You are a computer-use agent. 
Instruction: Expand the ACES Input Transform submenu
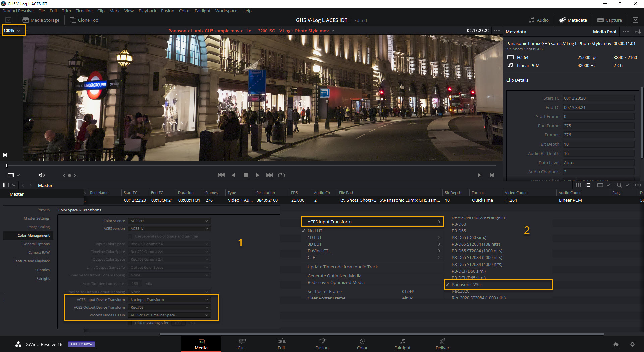pyautogui.click(x=372, y=222)
